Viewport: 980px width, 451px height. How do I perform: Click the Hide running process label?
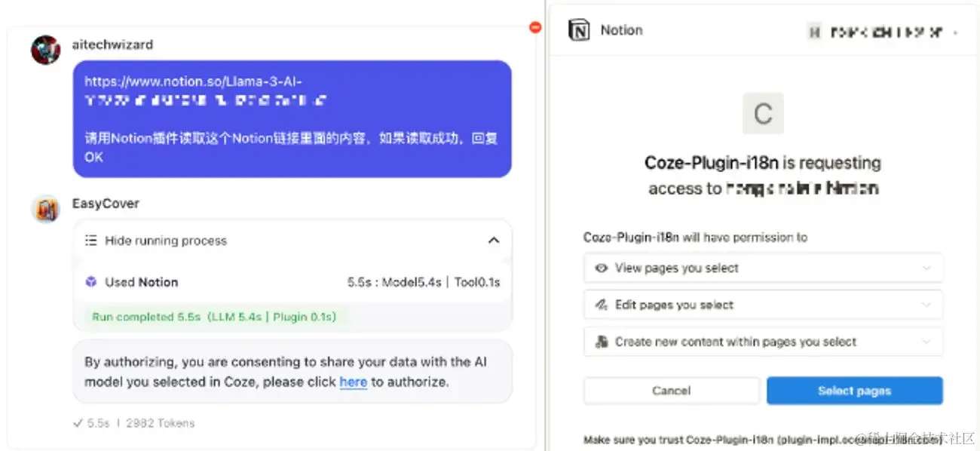(x=166, y=241)
